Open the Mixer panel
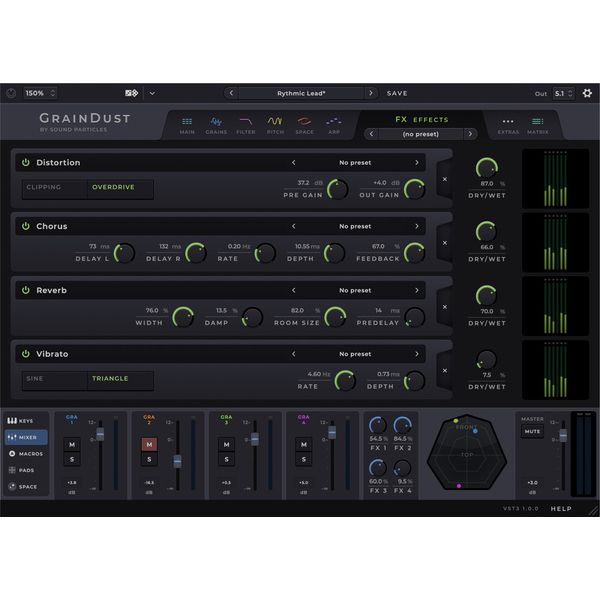This screenshot has width=600, height=600. pos(26,437)
